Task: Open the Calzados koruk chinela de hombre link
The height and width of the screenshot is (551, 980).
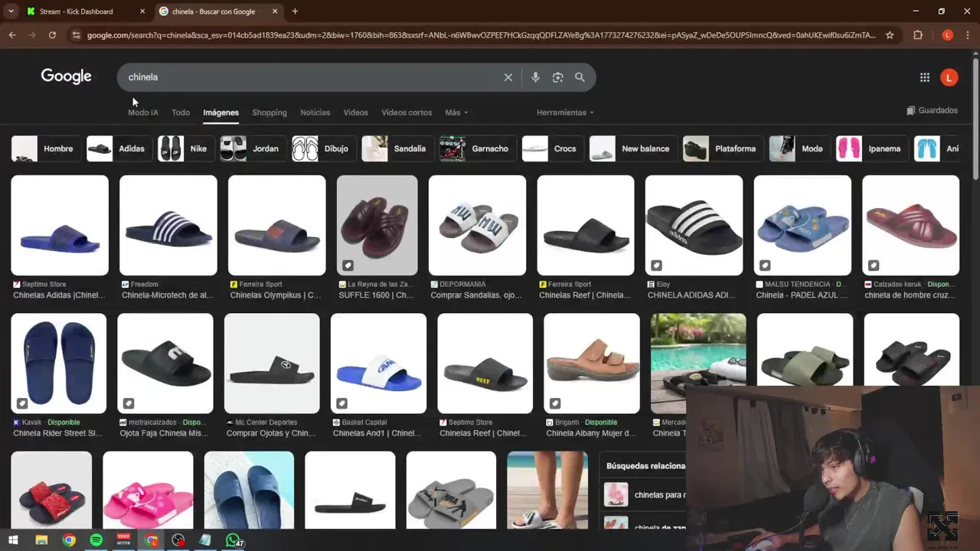Action: click(x=910, y=295)
